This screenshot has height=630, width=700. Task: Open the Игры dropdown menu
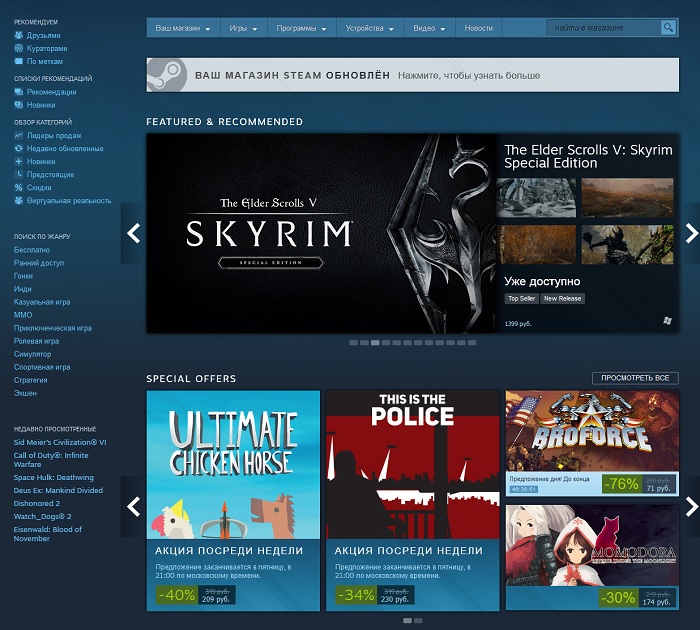click(243, 28)
